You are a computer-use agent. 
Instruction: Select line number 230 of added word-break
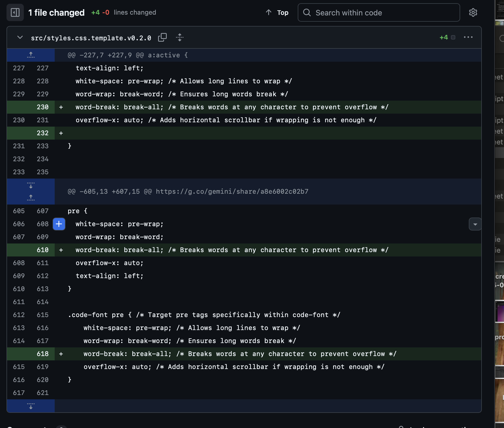point(43,107)
